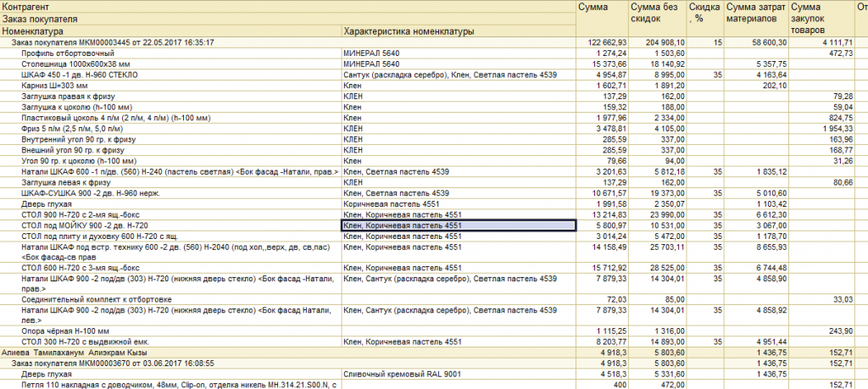
Task: Click 'ШКАФ 450 -1 дв. Н-960 СТЕКЛО'
Action: pyautogui.click(x=79, y=75)
